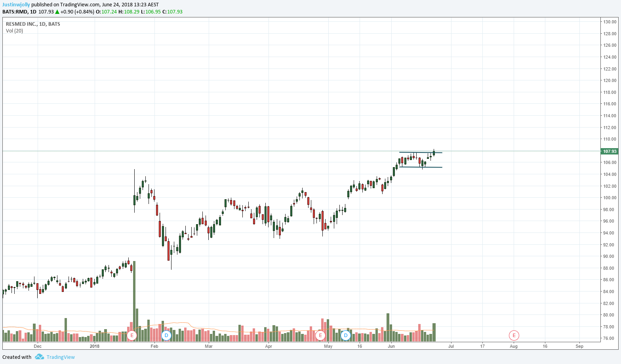Click the O:107.24 open value
Screen dimensions: 621x364
pos(106,12)
